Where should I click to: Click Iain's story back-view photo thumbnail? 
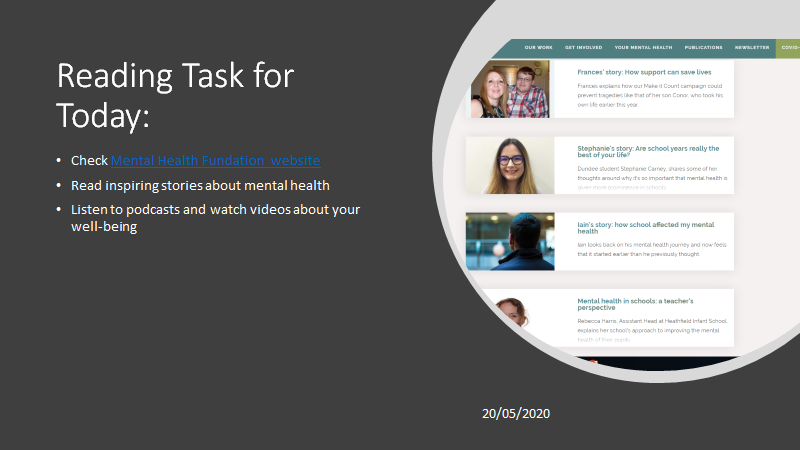[x=510, y=241]
